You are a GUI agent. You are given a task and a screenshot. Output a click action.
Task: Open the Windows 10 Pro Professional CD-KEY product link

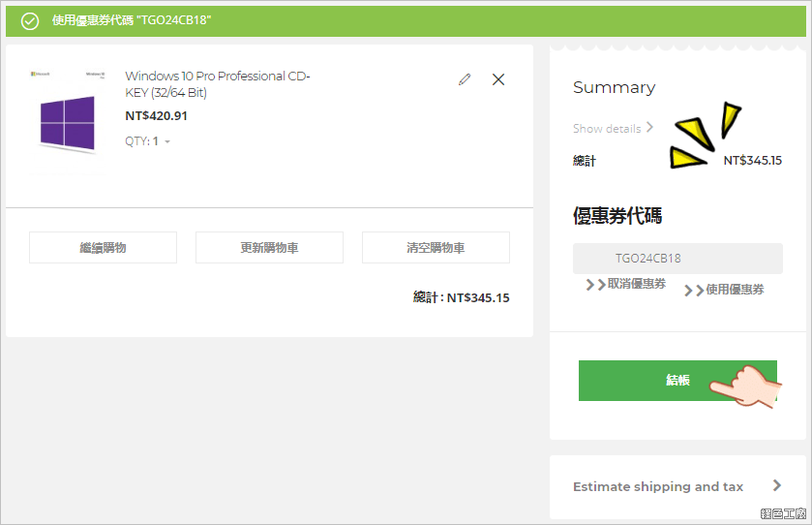point(218,84)
